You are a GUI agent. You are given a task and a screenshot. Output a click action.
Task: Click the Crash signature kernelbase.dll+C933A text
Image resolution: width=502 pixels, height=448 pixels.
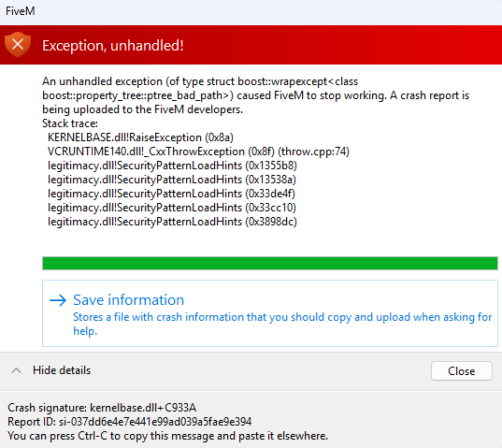tap(102, 408)
